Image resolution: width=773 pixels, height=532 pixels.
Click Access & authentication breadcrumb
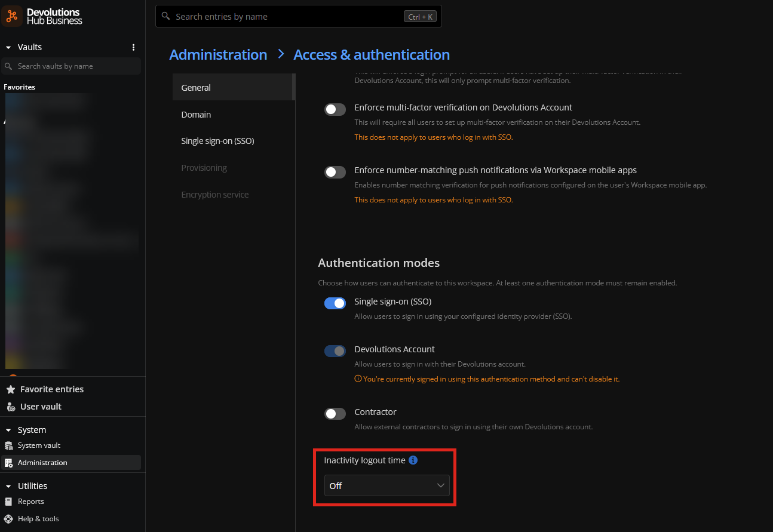pos(372,54)
